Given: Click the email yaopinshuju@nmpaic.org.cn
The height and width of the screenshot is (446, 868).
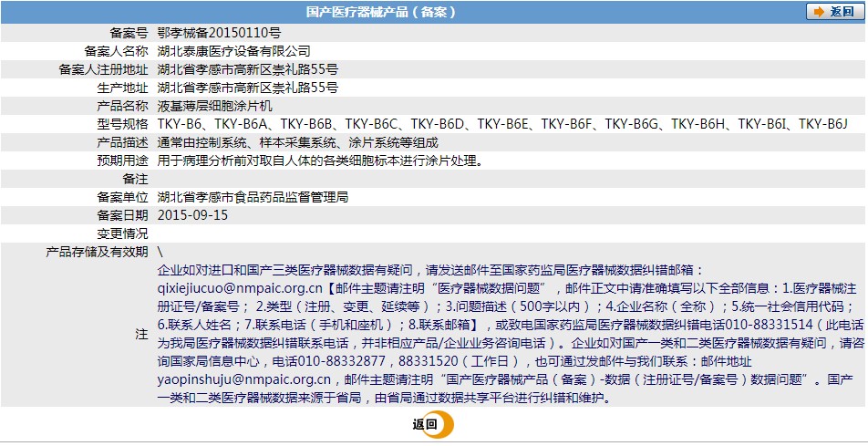Looking at the screenshot, I should coord(244,379).
